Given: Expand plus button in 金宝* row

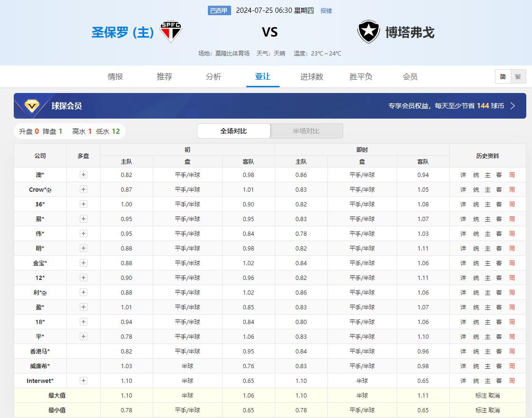Looking at the screenshot, I should pyautogui.click(x=84, y=263).
